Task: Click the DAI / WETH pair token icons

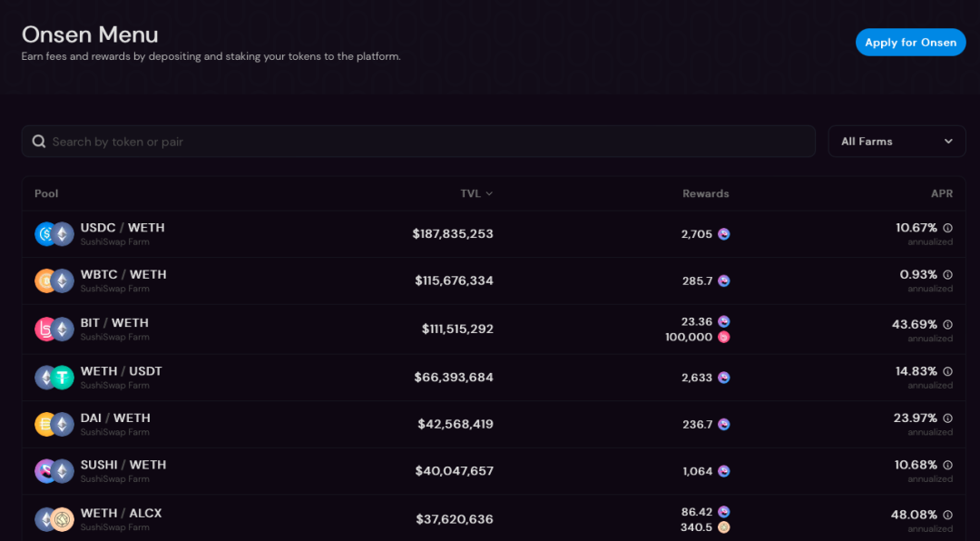Action: pyautogui.click(x=54, y=425)
